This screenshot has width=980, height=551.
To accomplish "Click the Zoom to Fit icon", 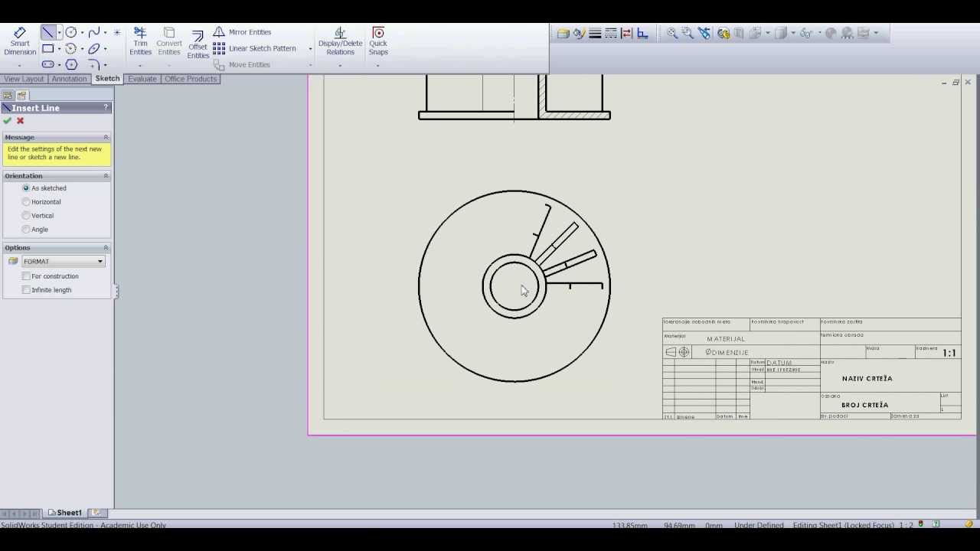I will (x=671, y=33).
